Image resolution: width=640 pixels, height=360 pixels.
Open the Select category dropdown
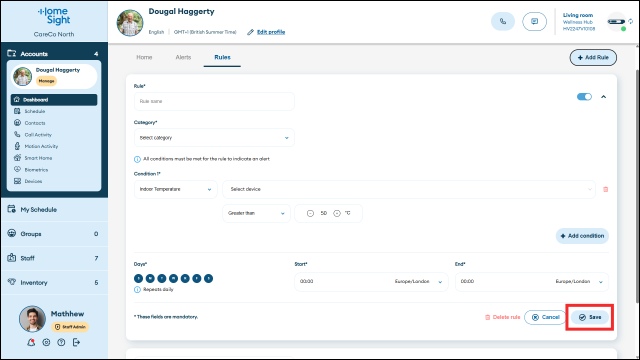pyautogui.click(x=214, y=138)
